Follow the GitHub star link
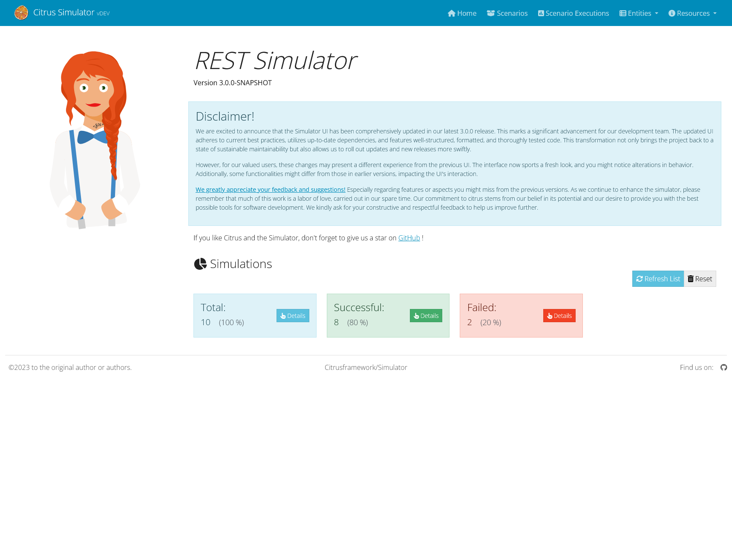This screenshot has height=560, width=732. [x=409, y=238]
